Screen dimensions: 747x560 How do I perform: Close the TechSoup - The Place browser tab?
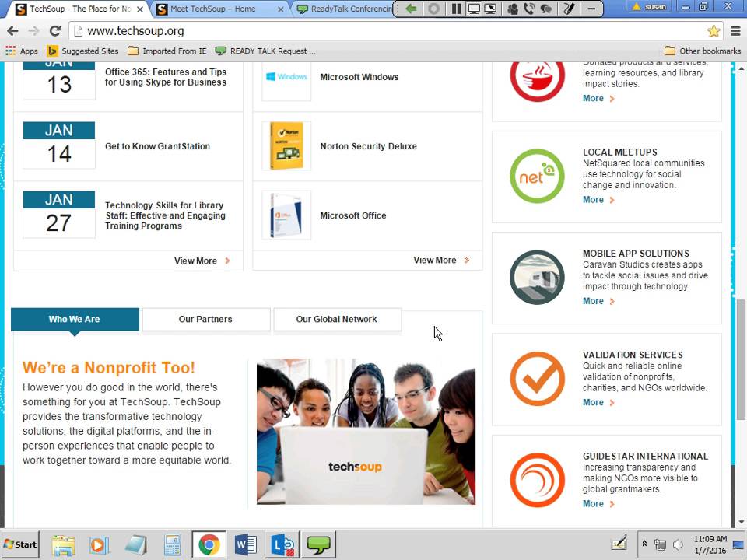tap(140, 9)
